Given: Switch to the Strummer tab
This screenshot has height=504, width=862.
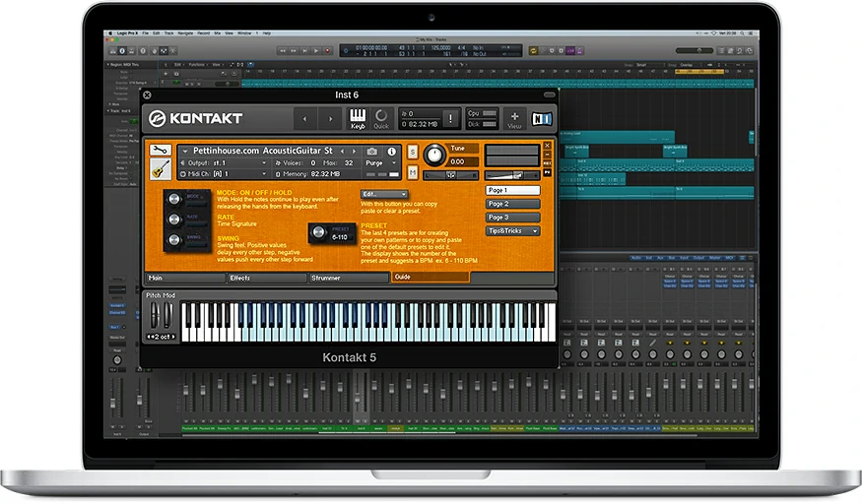Looking at the screenshot, I should pyautogui.click(x=349, y=278).
